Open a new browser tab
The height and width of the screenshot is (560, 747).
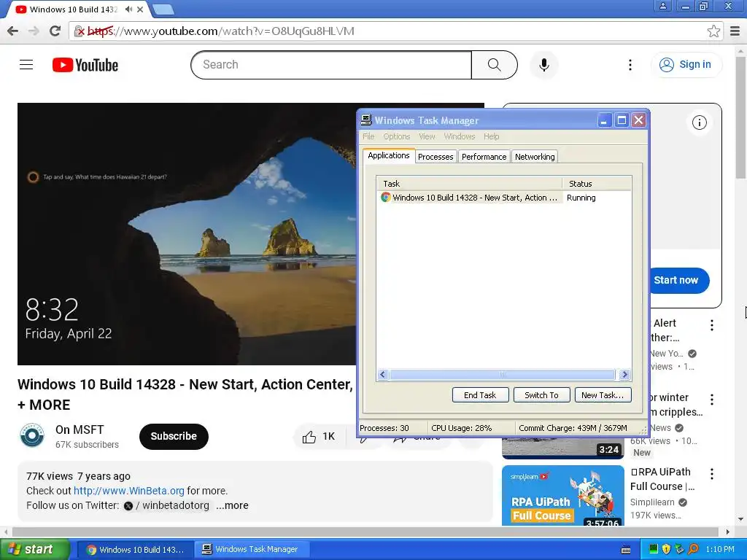click(163, 9)
